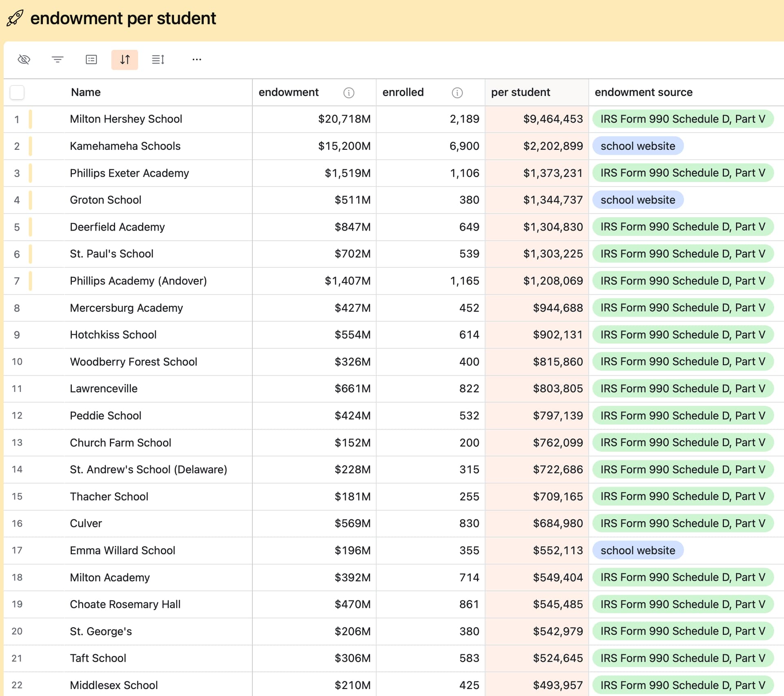Screen dimensions: 784x696
Task: Select row 1 by its number
Action: pyautogui.click(x=17, y=119)
